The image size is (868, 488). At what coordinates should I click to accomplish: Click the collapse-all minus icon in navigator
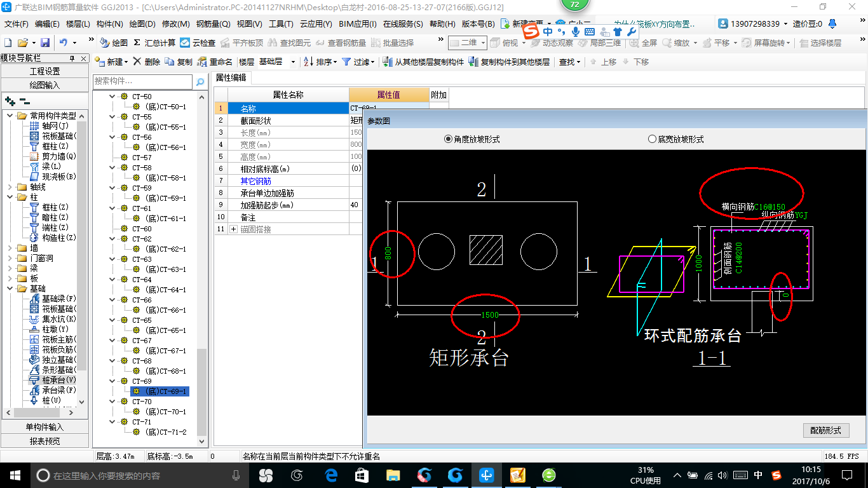coord(24,100)
